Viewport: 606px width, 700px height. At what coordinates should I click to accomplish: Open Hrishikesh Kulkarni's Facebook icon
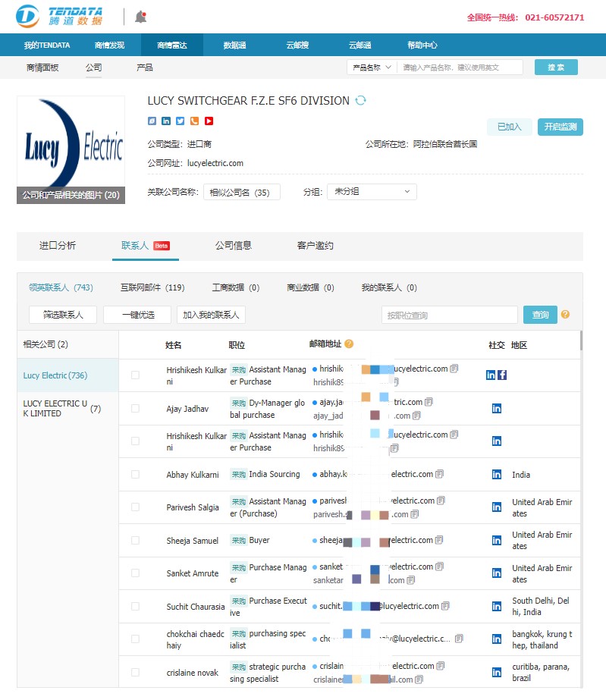[x=502, y=375]
